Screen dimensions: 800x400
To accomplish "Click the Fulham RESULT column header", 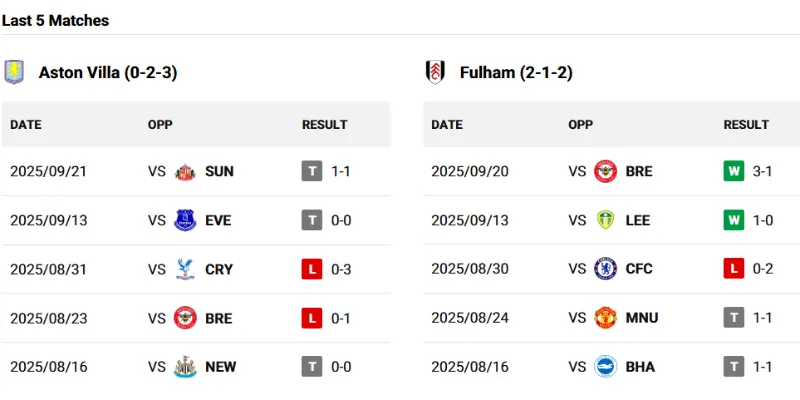I will 746,125.
